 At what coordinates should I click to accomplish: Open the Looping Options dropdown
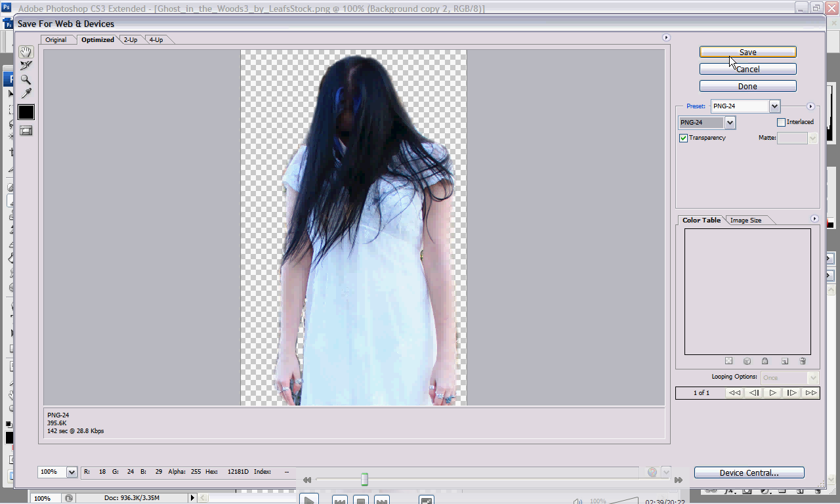(x=789, y=378)
